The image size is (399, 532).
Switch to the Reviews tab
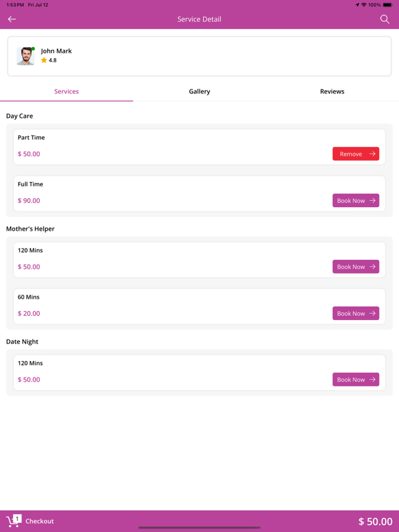[x=332, y=91]
